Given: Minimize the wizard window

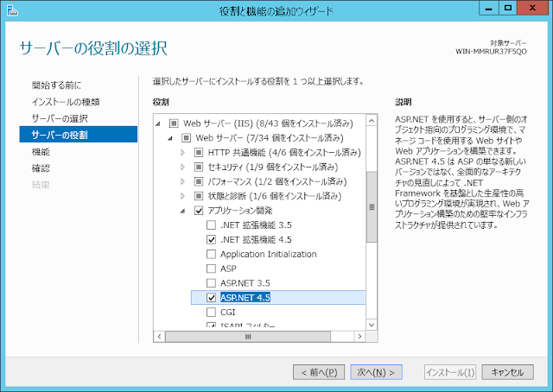Looking at the screenshot, I should coord(488,8).
